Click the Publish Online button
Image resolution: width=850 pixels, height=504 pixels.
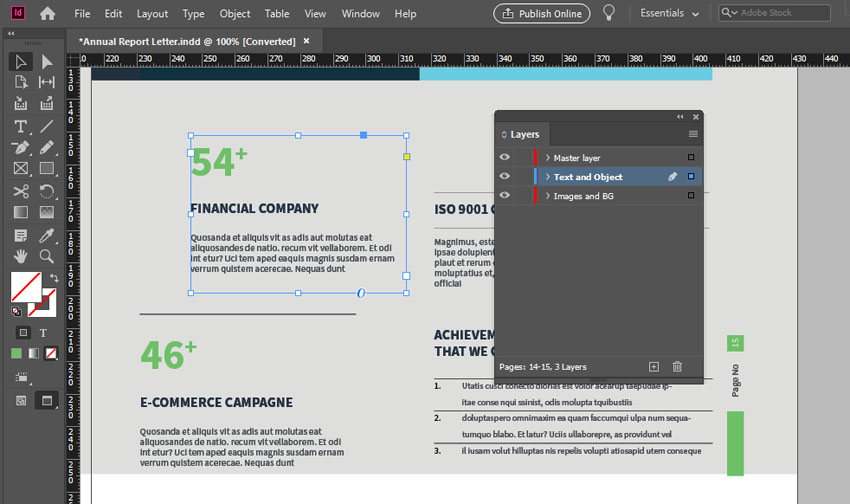542,14
